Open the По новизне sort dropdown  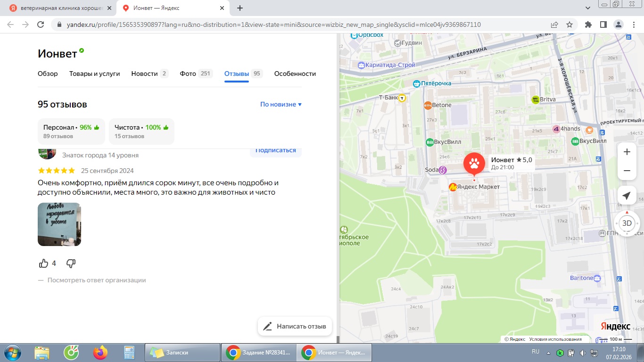tap(281, 104)
